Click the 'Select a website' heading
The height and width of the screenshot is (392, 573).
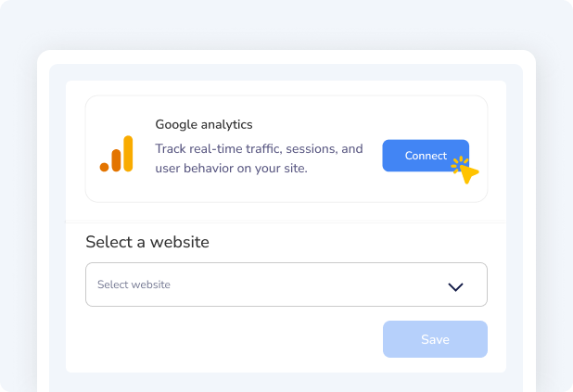click(147, 242)
